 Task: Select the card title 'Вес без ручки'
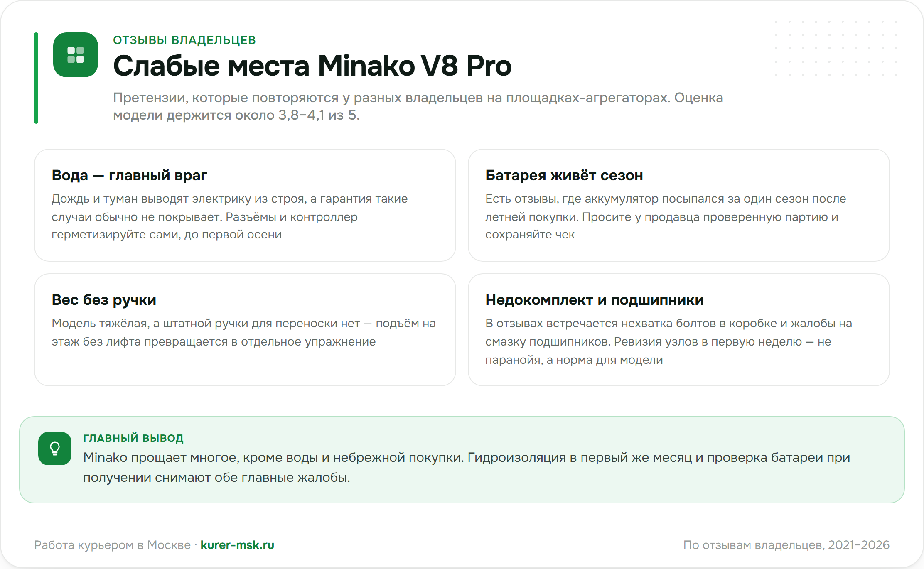pyautogui.click(x=104, y=300)
